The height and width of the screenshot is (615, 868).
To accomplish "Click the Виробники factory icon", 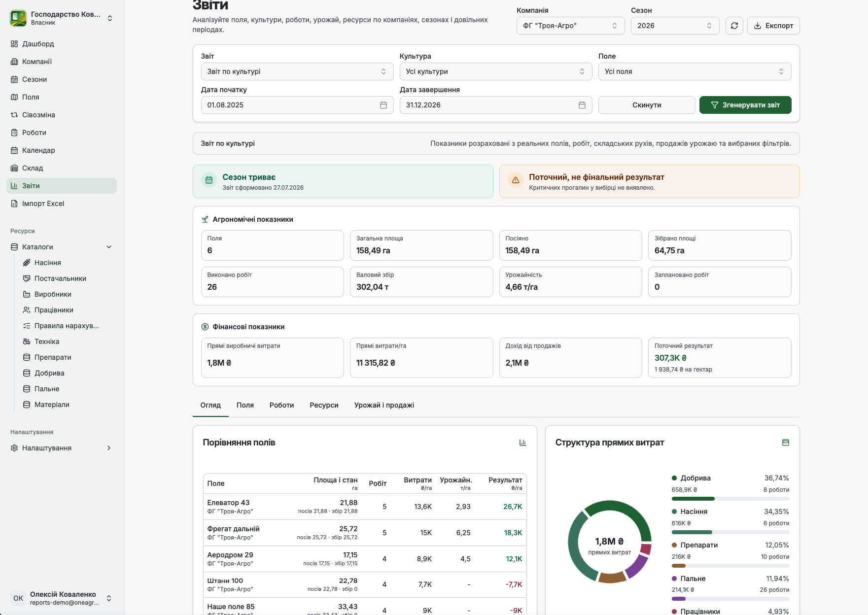I will click(27, 294).
